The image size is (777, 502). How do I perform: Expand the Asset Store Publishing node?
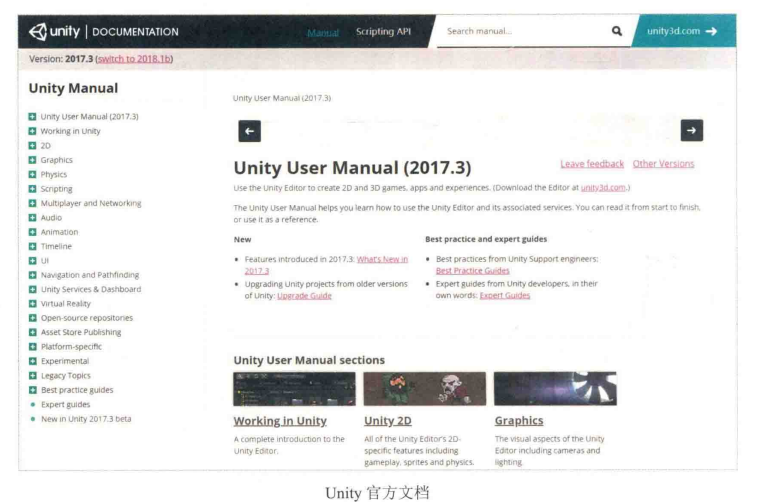tap(32, 332)
